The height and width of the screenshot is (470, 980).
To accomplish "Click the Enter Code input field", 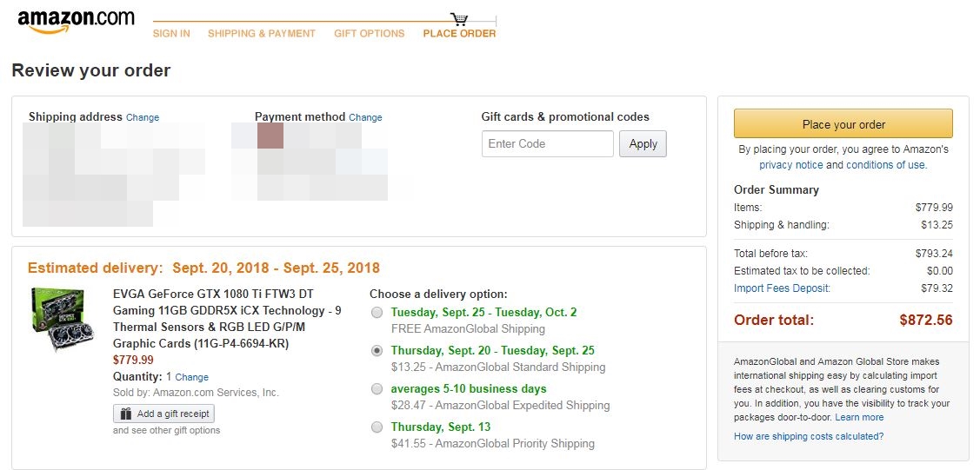I will (547, 144).
